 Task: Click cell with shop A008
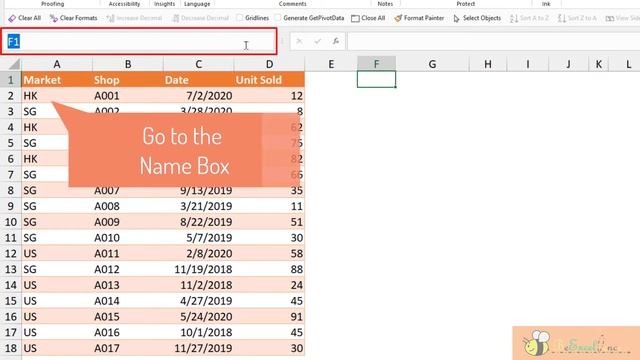click(128, 206)
